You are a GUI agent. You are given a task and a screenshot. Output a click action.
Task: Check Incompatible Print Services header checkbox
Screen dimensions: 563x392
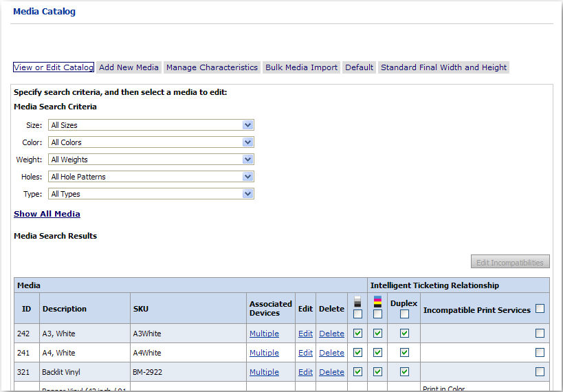point(540,309)
